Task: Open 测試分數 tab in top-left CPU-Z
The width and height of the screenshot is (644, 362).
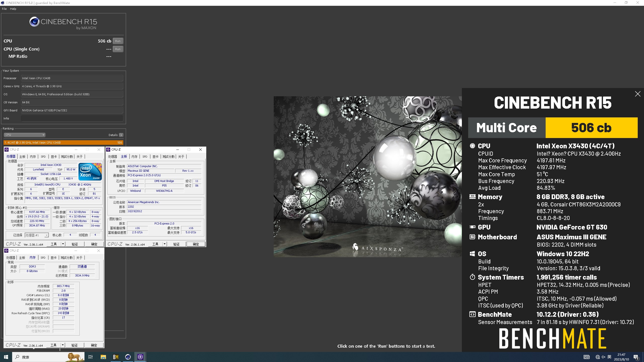Action: [x=67, y=157]
